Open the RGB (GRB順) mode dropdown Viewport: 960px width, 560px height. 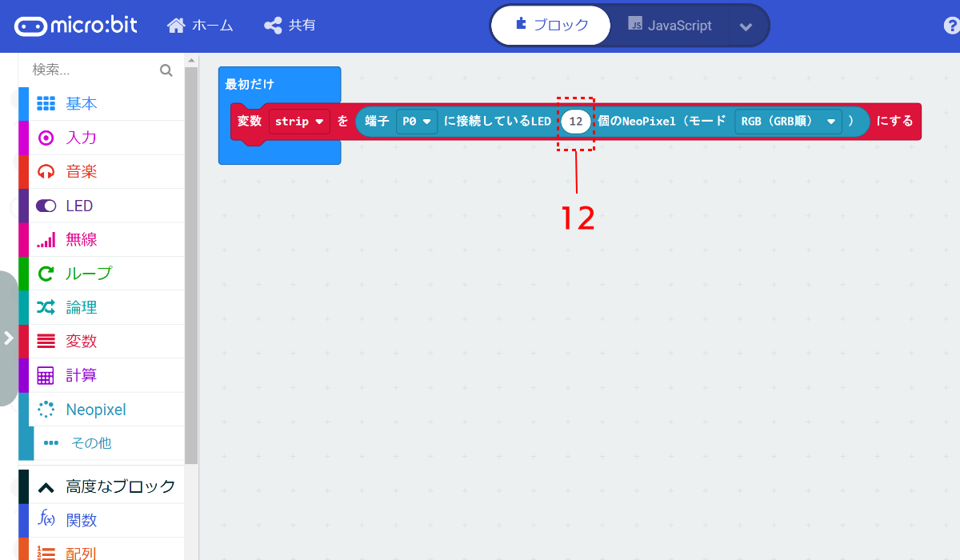(787, 122)
